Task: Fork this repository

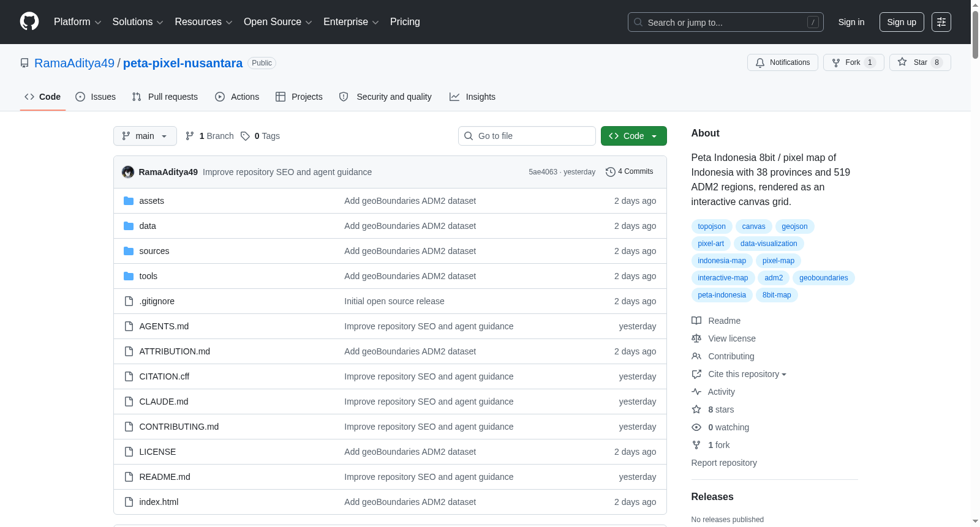Action: point(853,62)
